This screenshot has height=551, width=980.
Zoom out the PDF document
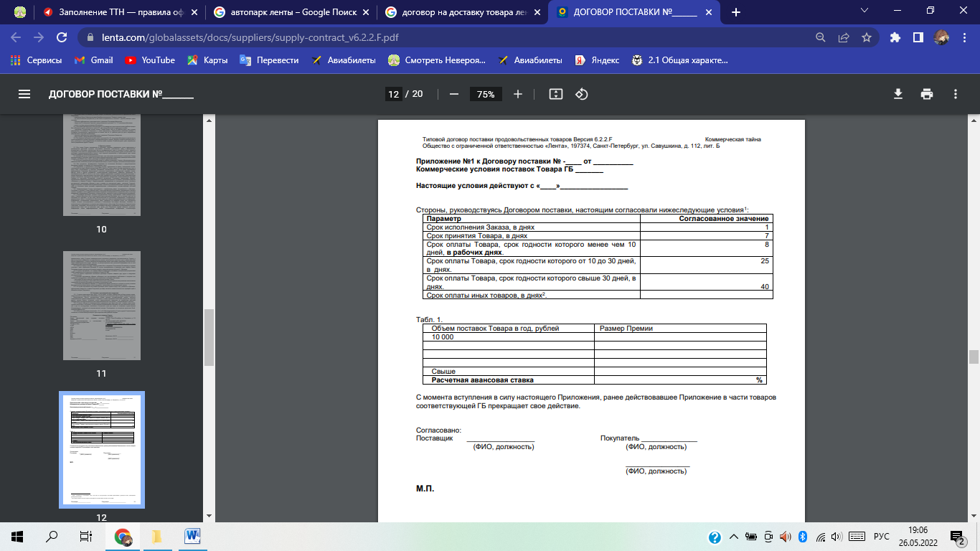click(453, 94)
